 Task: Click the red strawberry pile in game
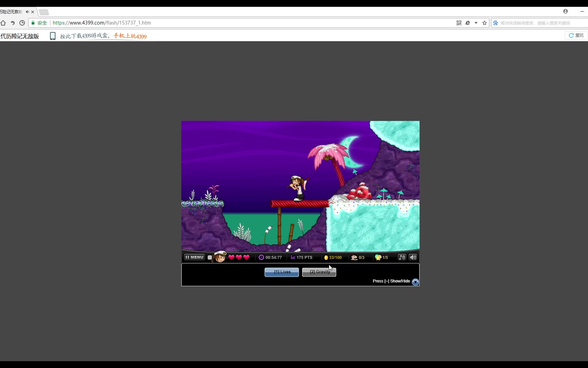point(360,191)
